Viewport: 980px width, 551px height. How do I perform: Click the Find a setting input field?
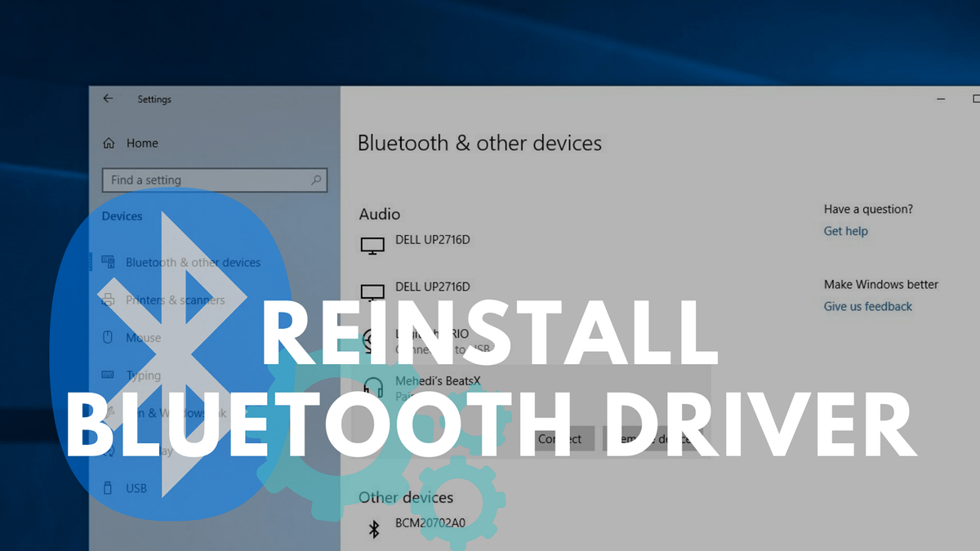196,180
